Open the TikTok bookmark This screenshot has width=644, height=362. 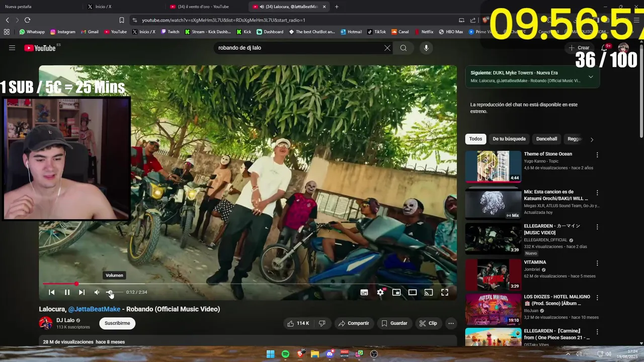point(376,32)
